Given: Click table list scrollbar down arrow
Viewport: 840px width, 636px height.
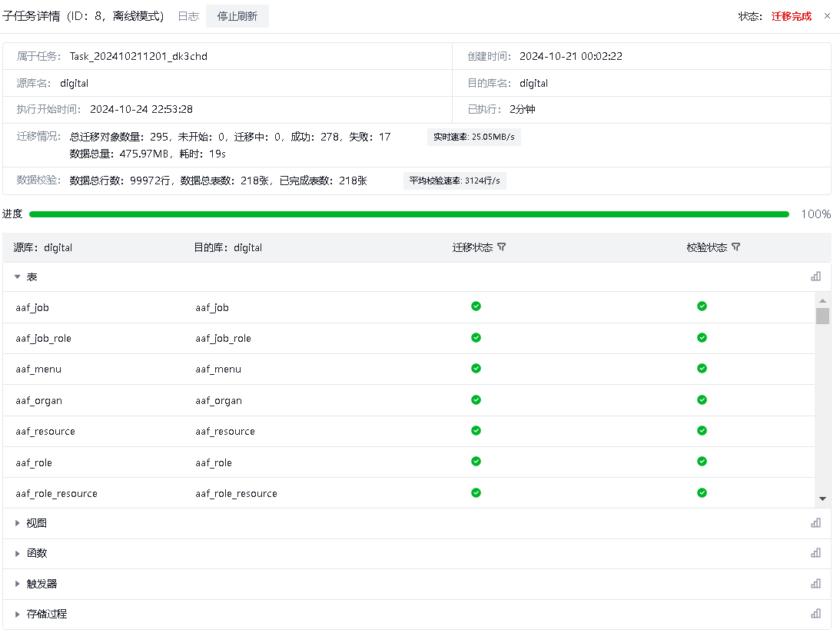Looking at the screenshot, I should pyautogui.click(x=822, y=499).
